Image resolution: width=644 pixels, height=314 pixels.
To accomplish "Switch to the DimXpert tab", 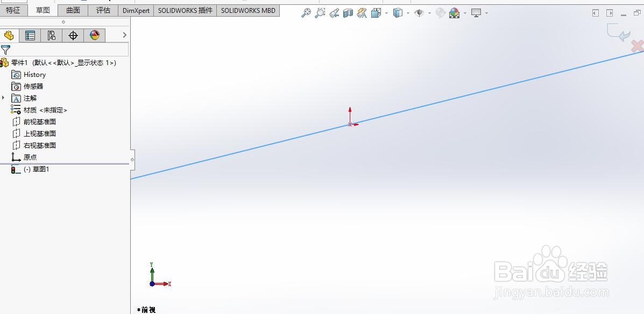I will tap(136, 11).
